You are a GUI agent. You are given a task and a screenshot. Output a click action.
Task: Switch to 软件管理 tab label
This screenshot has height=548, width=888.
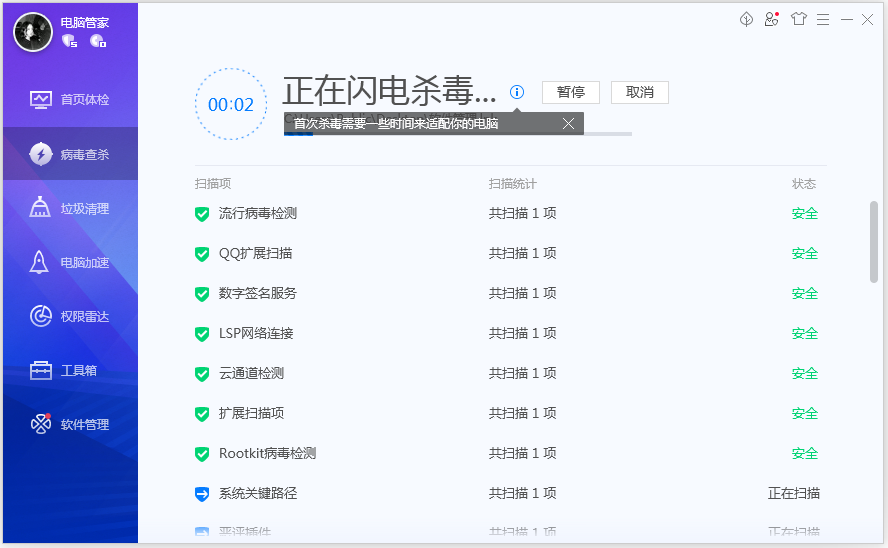point(85,425)
